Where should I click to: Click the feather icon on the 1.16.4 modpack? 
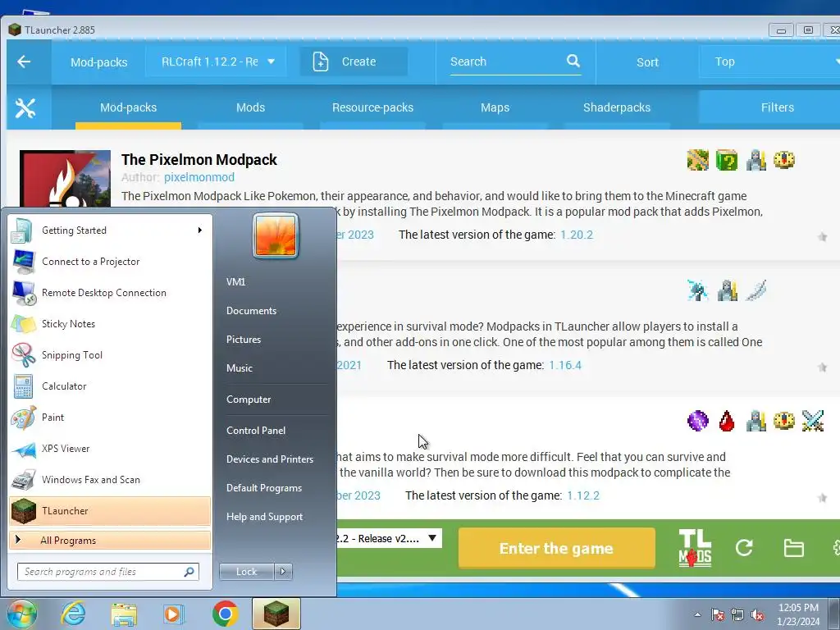tap(756, 290)
